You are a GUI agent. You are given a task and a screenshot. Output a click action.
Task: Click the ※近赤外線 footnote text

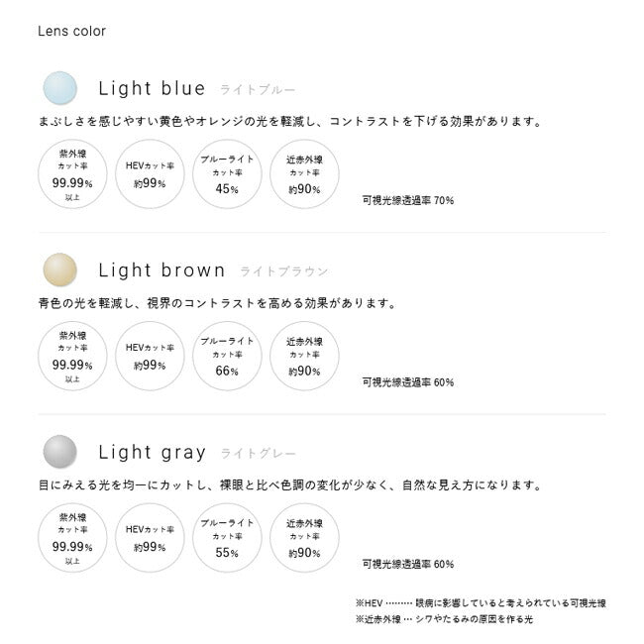pos(443,619)
